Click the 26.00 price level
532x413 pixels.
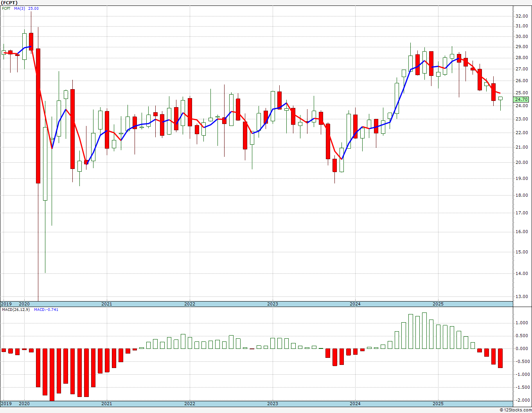click(x=521, y=81)
